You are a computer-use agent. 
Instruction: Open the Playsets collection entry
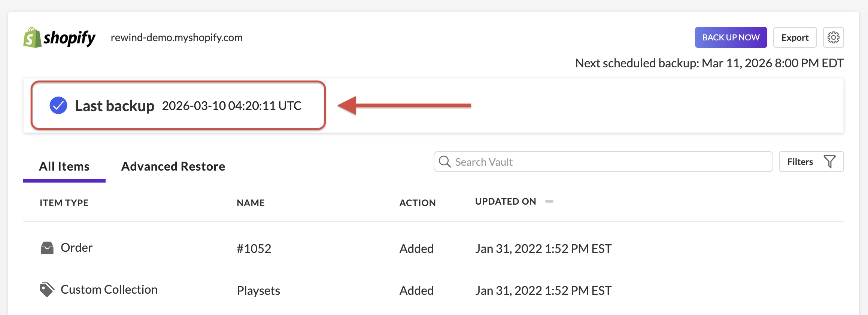(x=258, y=290)
